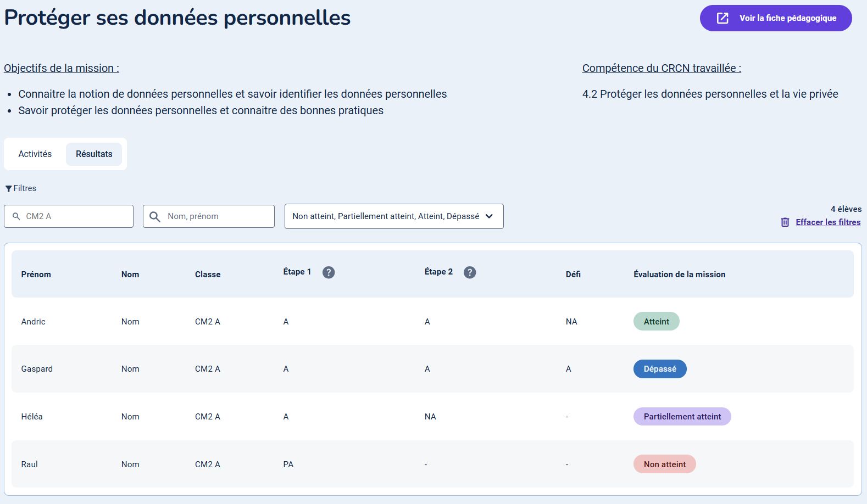
Task: Focus the CM2 A class search field
Action: click(x=69, y=216)
